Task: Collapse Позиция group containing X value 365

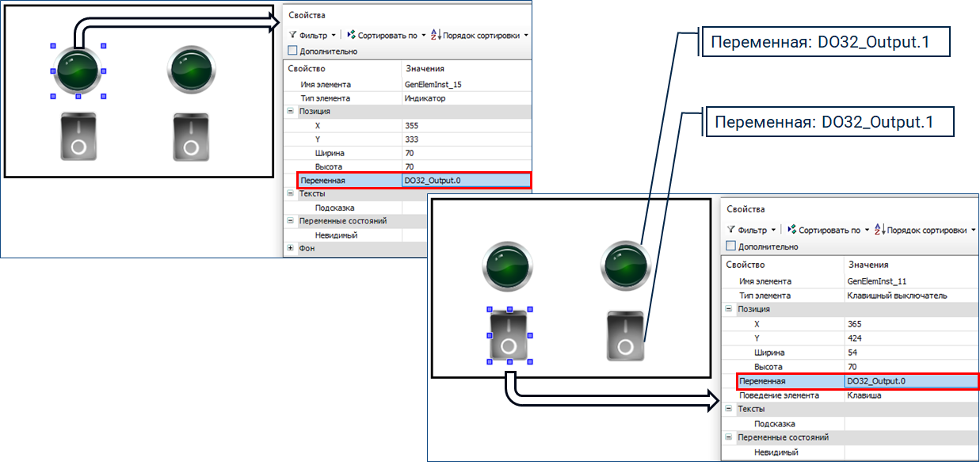Action: tap(729, 309)
